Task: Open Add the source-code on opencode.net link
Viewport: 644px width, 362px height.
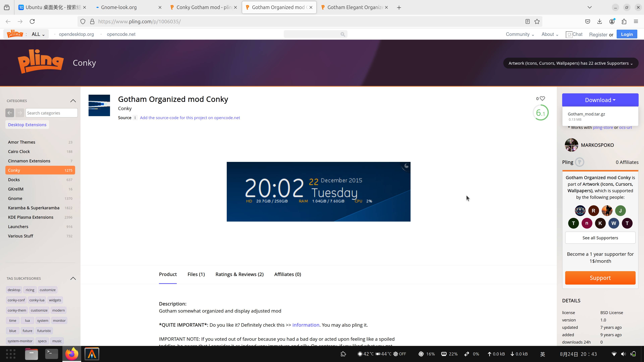Action: point(190,118)
